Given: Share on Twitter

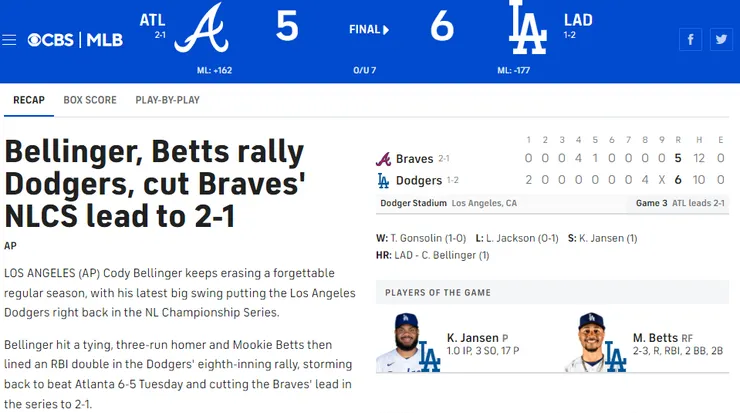Looking at the screenshot, I should pos(720,39).
